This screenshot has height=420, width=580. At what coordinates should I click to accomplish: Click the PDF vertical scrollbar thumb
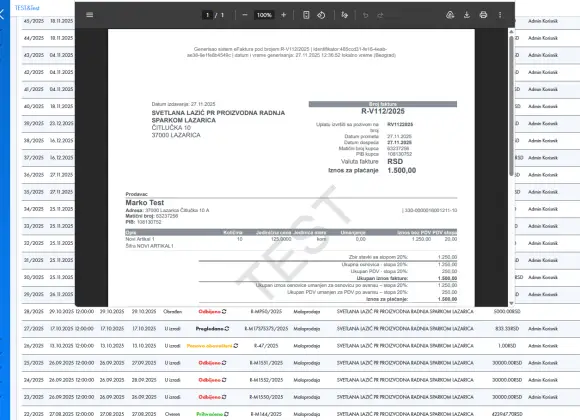[x=512, y=105]
